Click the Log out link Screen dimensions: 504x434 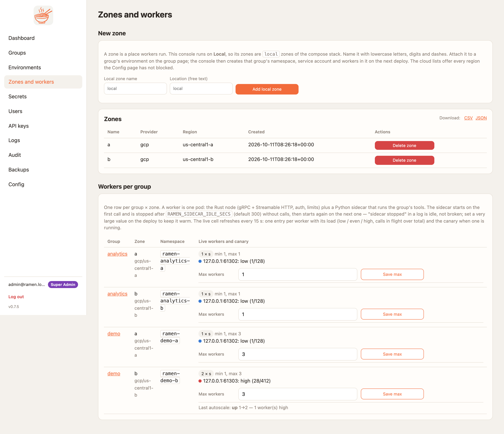(x=16, y=297)
